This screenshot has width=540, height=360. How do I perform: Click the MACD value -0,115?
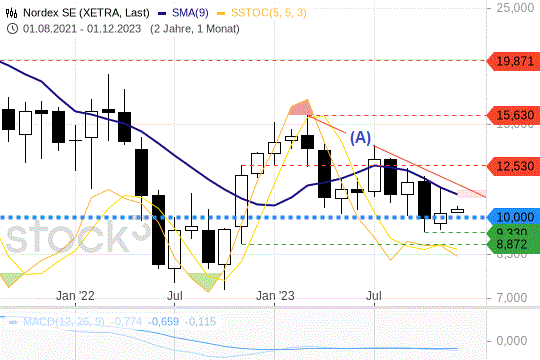(200, 322)
